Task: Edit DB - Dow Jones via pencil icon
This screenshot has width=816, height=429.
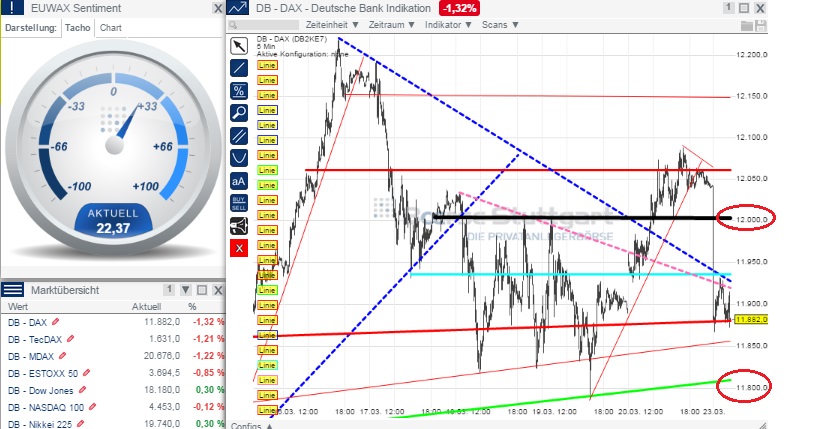Action: tap(82, 390)
